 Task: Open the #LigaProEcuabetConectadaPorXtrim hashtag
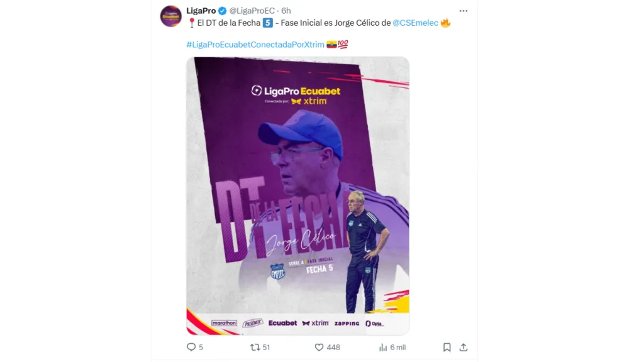255,45
